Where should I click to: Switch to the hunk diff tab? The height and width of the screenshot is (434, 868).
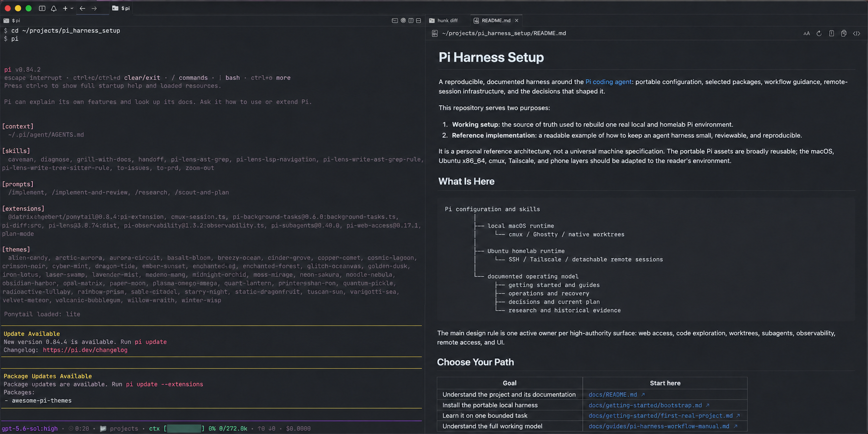pos(443,21)
